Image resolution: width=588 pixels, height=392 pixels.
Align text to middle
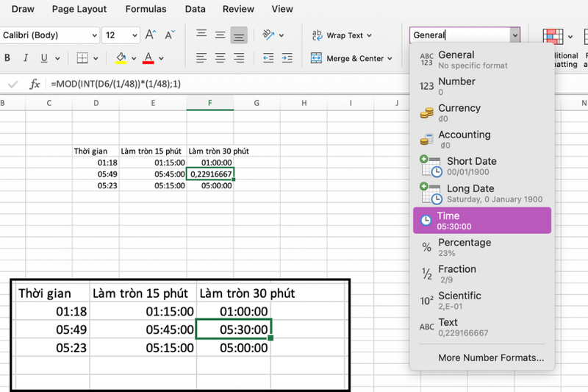220,35
